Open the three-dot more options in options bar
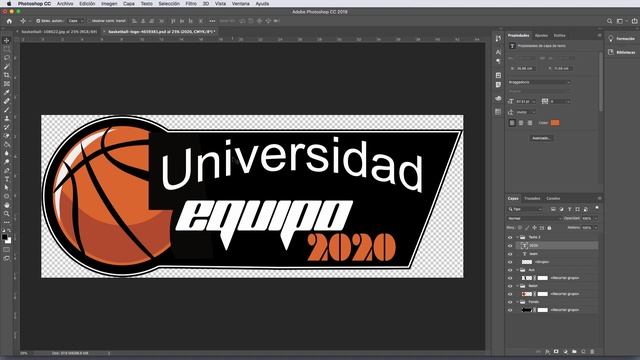640x360 pixels. pyautogui.click(x=212, y=21)
